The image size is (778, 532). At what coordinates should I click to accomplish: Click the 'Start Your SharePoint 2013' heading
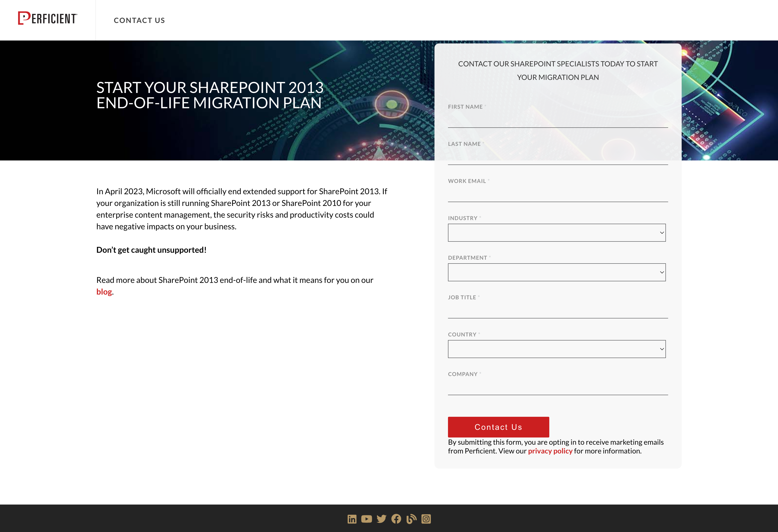coord(210,95)
